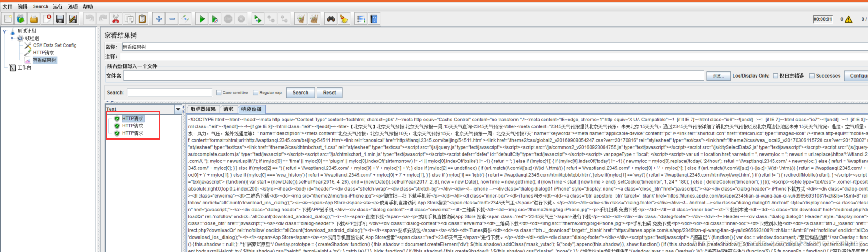The image size is (868, 252).
Task: Focus the Search text input field
Action: 170,93
